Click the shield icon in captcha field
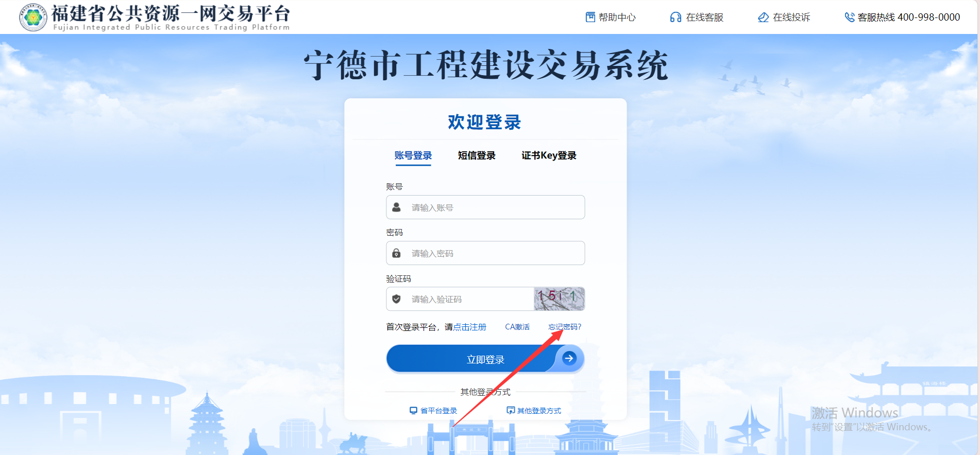Image resolution: width=980 pixels, height=455 pixels. click(x=396, y=299)
